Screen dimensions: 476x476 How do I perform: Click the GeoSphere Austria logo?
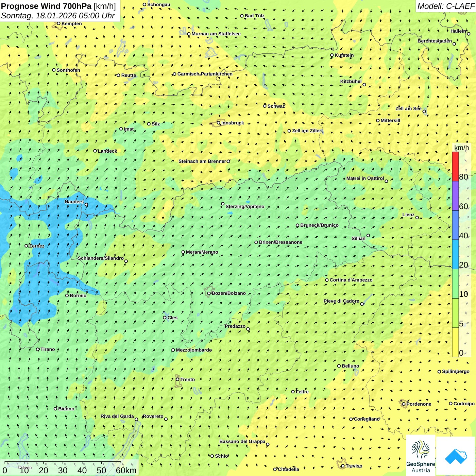pos(421,456)
